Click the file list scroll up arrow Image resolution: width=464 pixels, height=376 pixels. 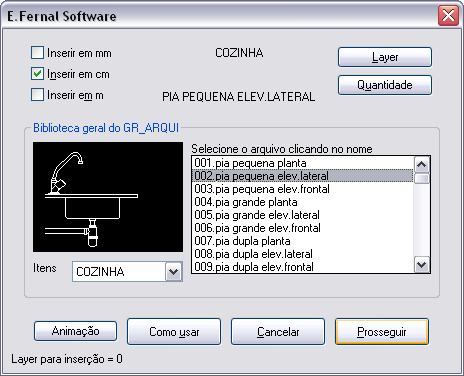point(422,164)
